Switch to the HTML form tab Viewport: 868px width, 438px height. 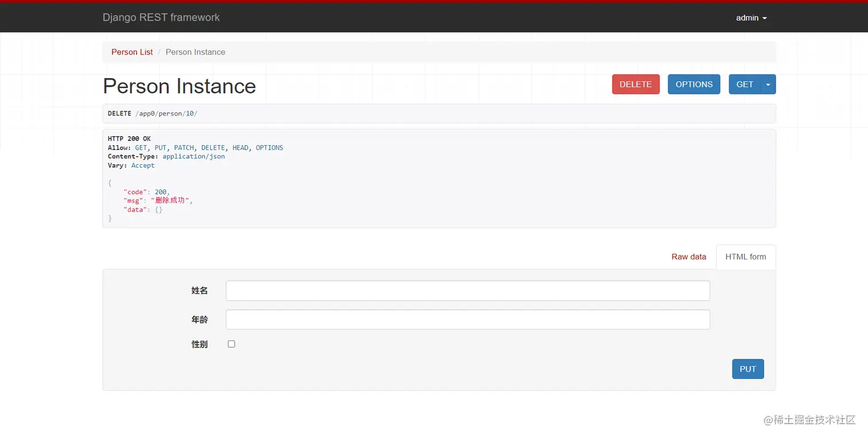click(x=746, y=257)
